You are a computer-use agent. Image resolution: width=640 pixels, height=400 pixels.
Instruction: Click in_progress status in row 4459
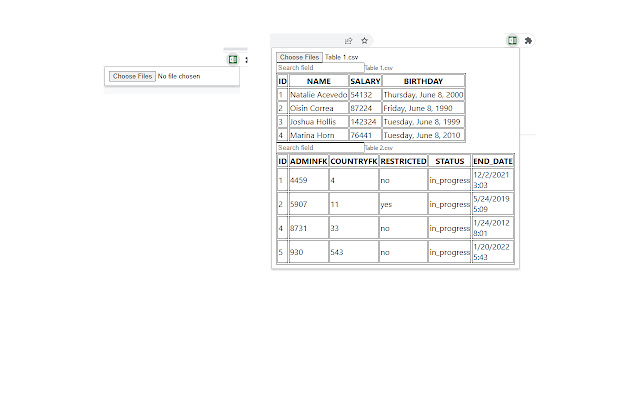click(449, 180)
